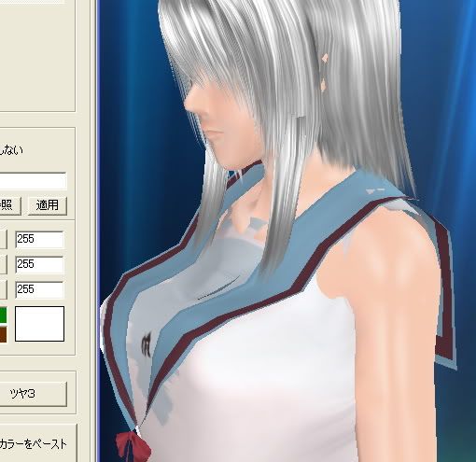Click the slider edge beside the middle 255 field

click(x=3, y=264)
